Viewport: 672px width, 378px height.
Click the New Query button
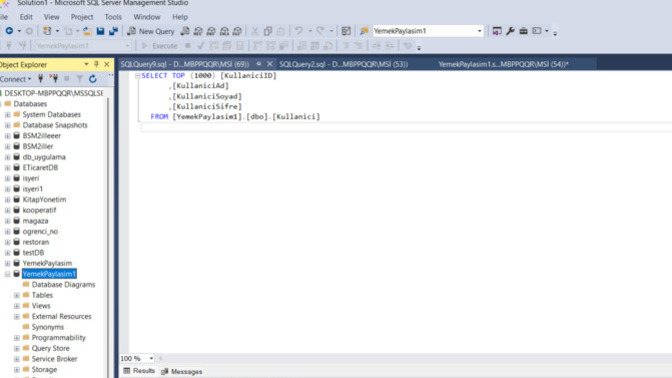(x=151, y=31)
